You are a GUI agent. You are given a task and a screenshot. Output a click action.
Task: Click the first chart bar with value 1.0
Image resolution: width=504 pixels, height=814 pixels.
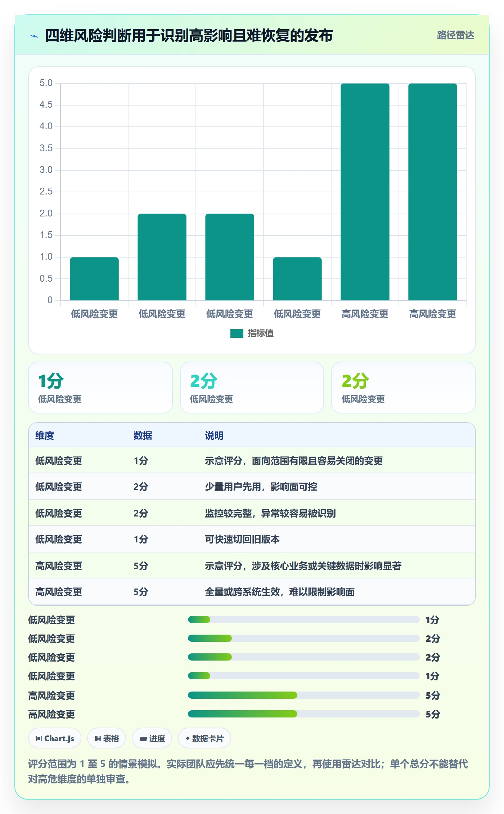(94, 279)
